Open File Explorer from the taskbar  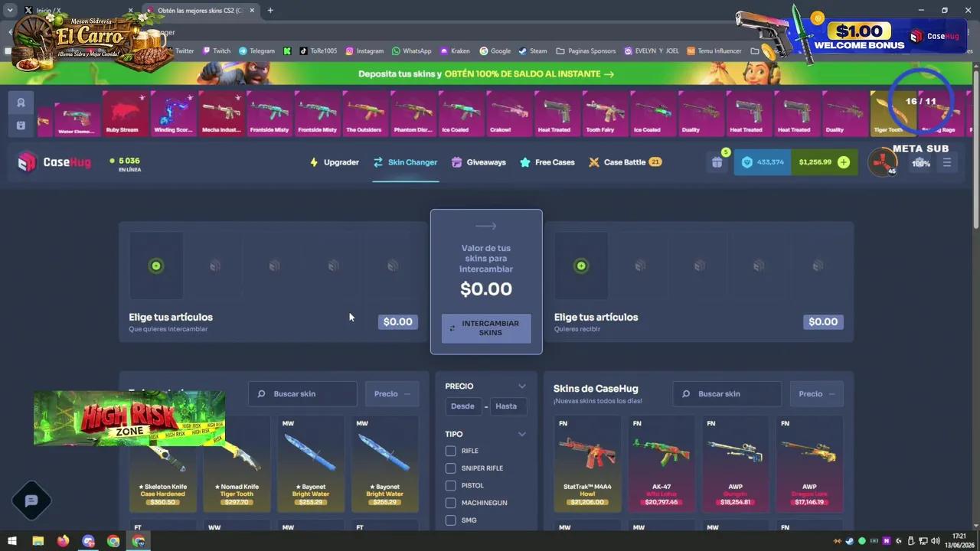point(38,541)
